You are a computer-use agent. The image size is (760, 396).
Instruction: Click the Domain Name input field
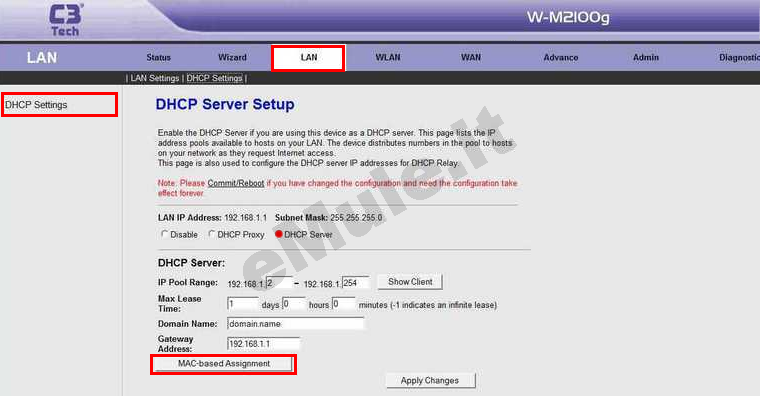295,324
